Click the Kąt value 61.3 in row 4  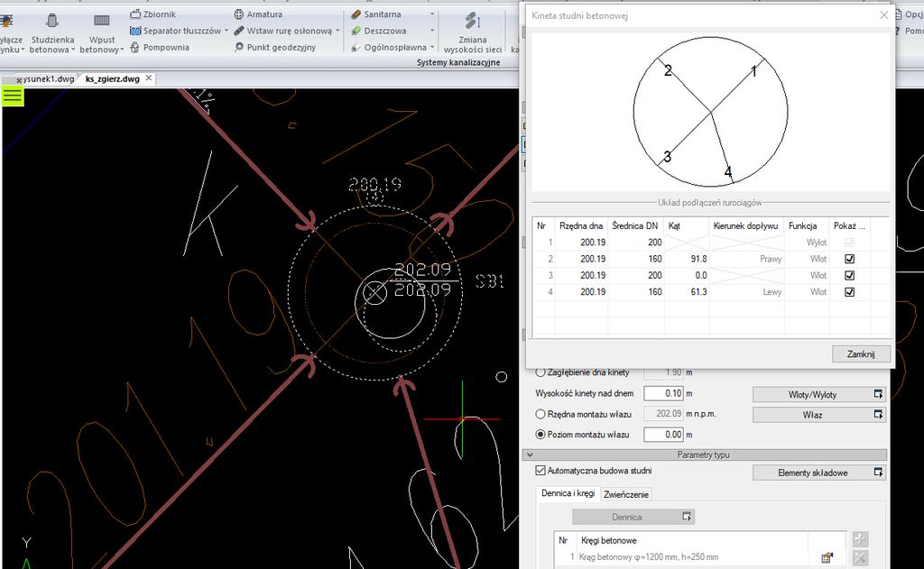point(698,291)
